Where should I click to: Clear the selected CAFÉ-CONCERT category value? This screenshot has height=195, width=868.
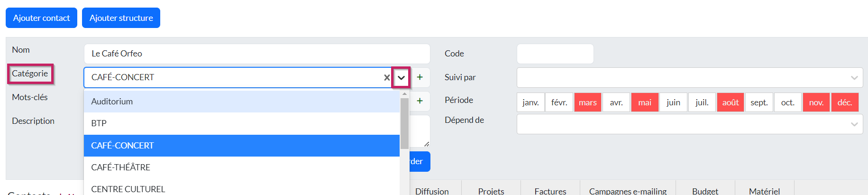pos(387,77)
